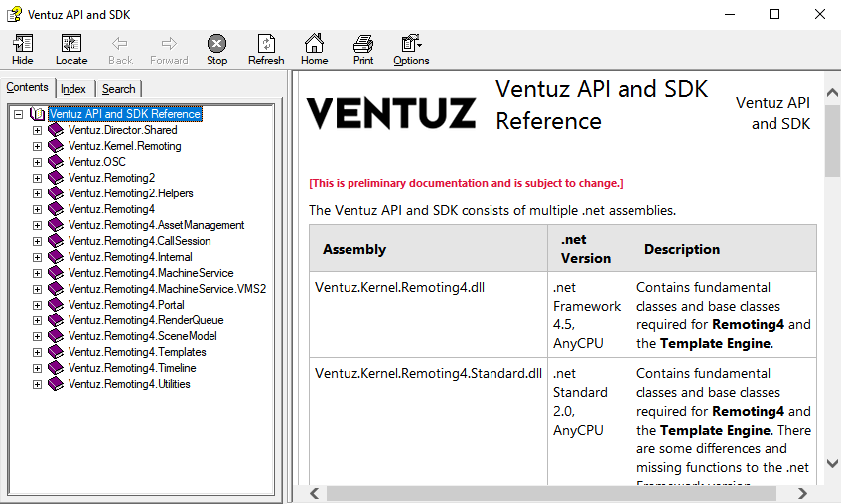Select Ventuz.Kernel.Remoting tree item
Image resolution: width=841 pixels, height=504 pixels.
pos(124,146)
